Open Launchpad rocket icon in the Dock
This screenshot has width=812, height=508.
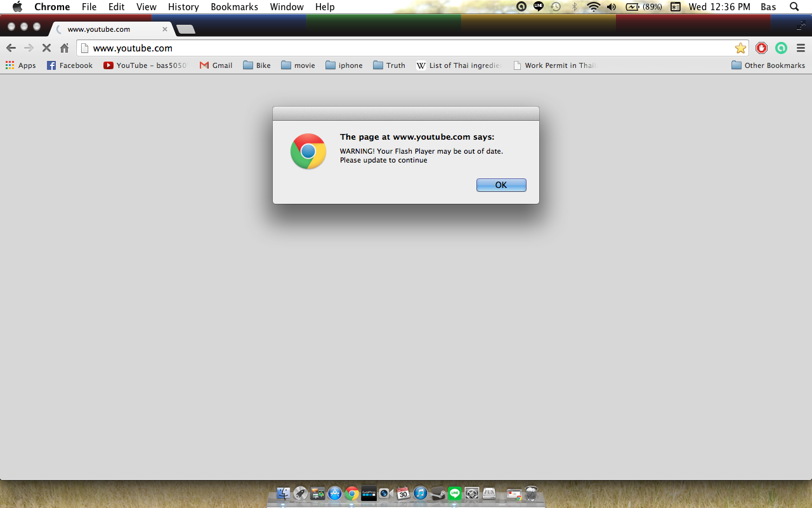click(x=301, y=493)
